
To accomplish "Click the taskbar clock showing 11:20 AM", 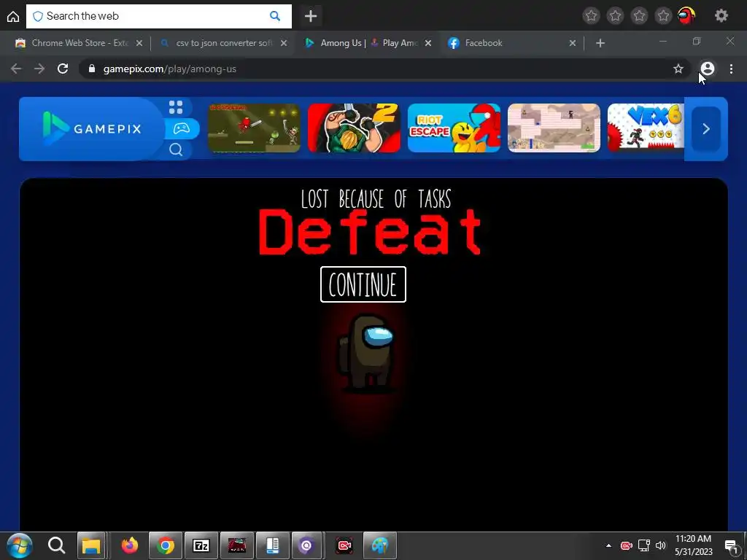I will (x=693, y=545).
